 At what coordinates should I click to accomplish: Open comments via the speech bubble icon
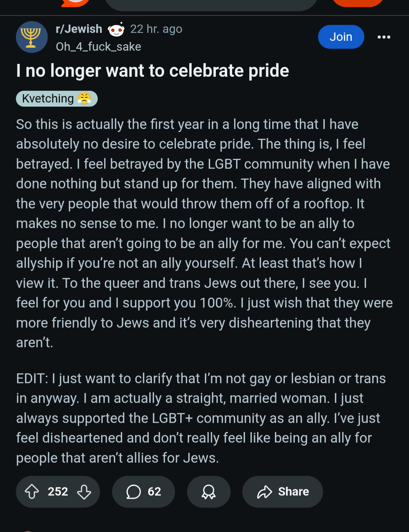tap(133, 492)
